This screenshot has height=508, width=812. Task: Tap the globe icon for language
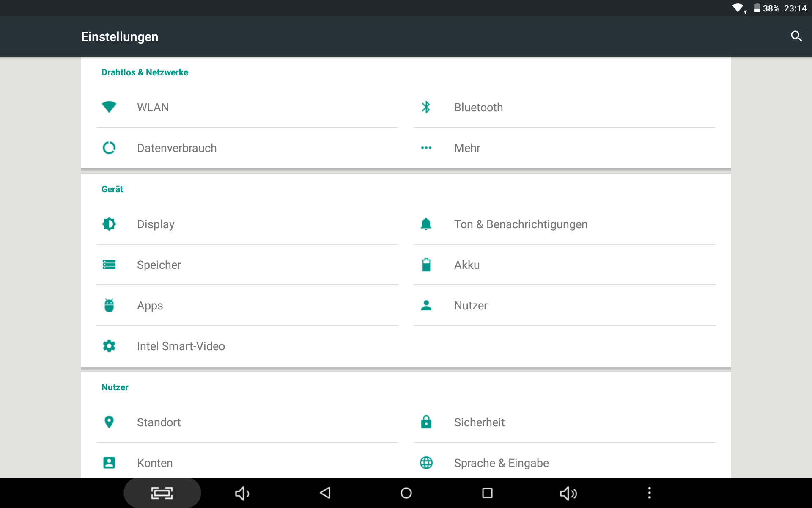coord(426,463)
